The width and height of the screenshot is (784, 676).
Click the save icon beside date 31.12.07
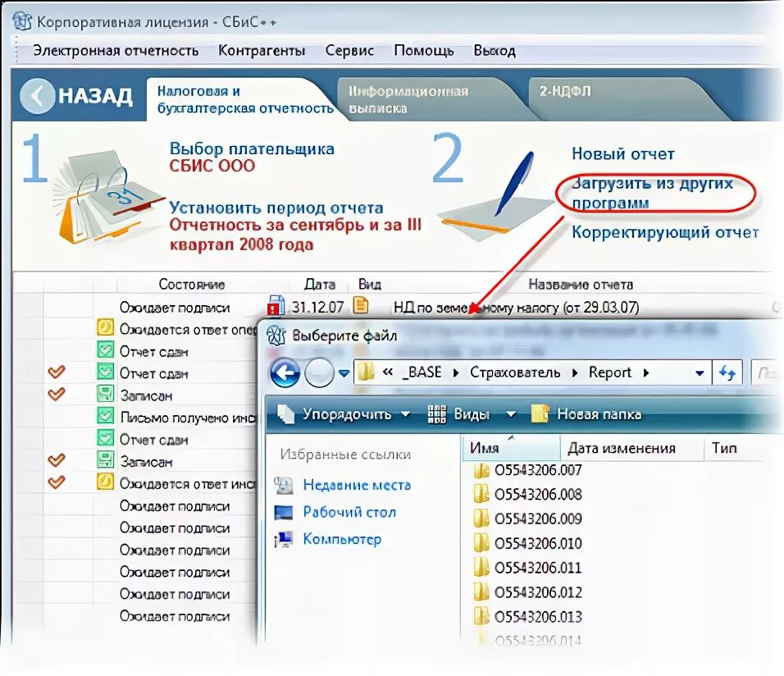point(276,306)
